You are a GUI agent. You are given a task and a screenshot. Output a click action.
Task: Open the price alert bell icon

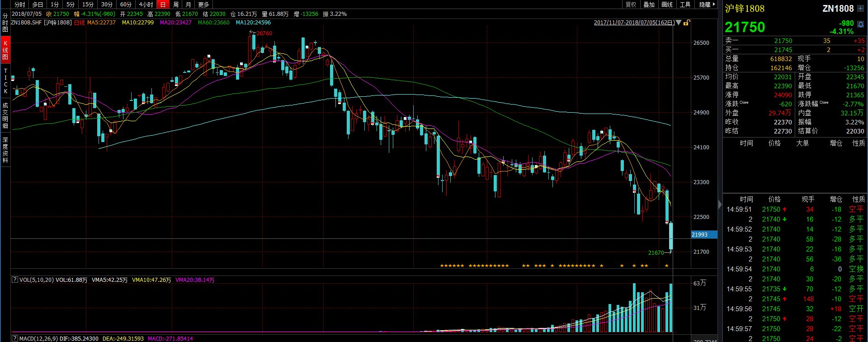point(860,25)
